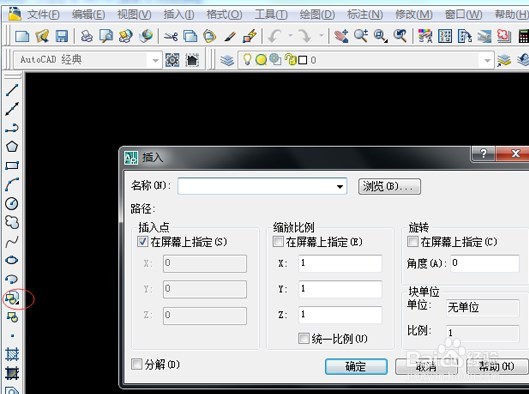
Task: Expand the 名称 block name combo box
Action: click(340, 187)
